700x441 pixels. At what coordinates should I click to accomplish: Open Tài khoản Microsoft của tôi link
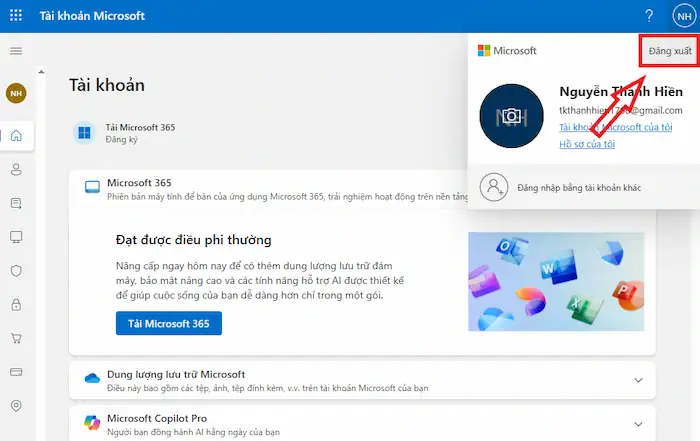(x=616, y=127)
